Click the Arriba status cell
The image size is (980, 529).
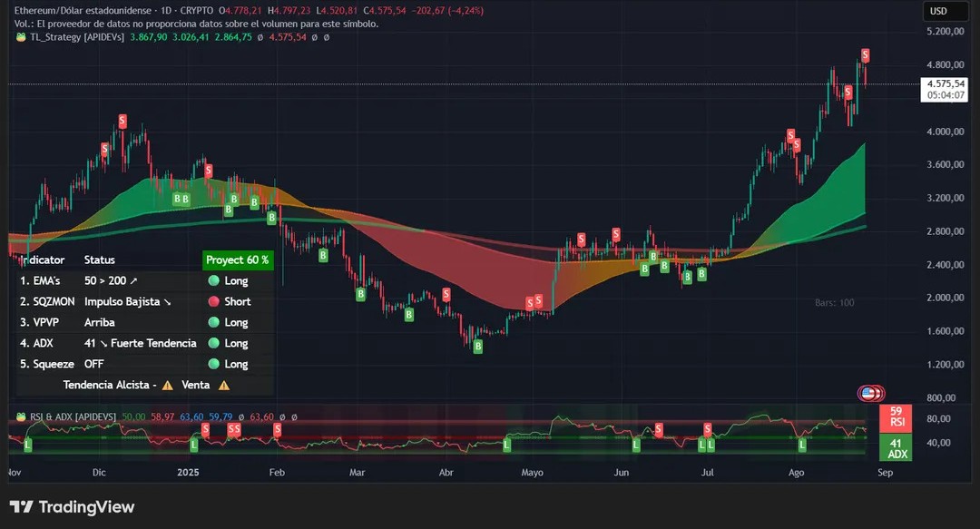(100, 322)
